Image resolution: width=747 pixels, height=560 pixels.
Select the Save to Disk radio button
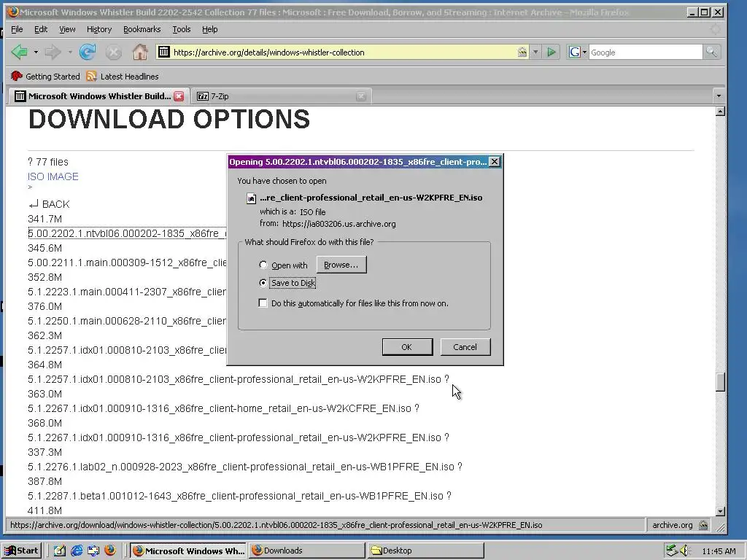pyautogui.click(x=263, y=283)
